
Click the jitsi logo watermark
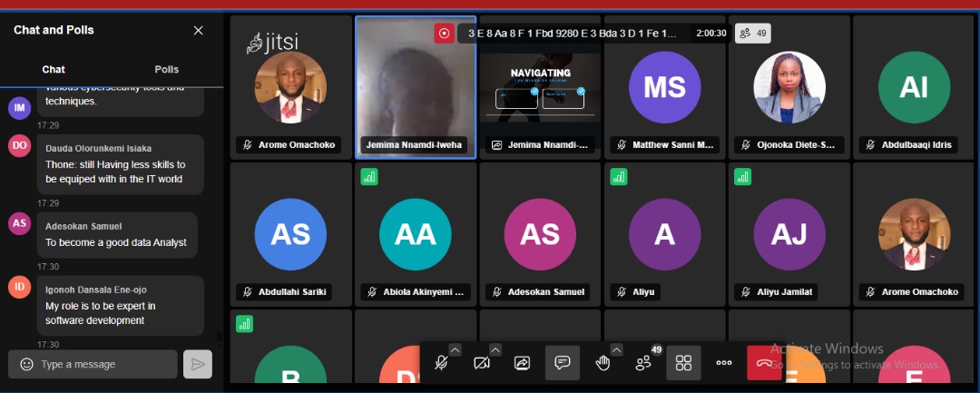click(x=272, y=43)
